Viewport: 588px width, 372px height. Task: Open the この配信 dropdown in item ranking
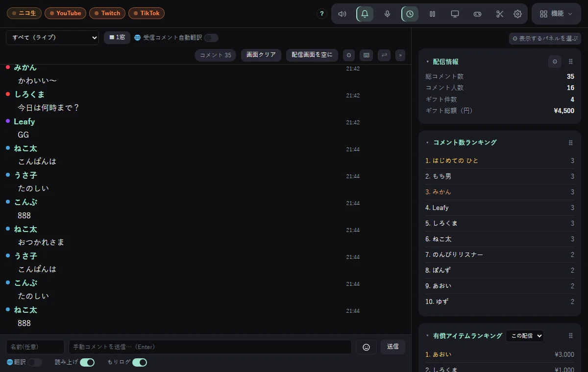(x=525, y=336)
